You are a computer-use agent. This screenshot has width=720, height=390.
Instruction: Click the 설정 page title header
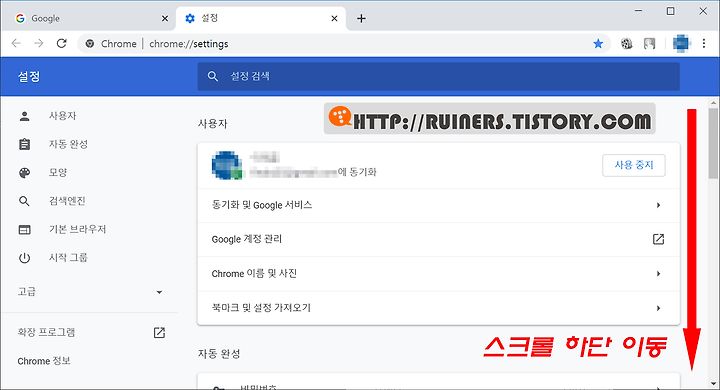point(29,76)
